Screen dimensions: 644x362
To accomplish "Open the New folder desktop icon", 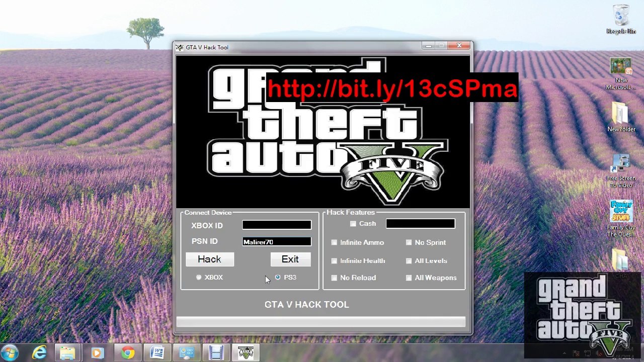I will pyautogui.click(x=621, y=117).
